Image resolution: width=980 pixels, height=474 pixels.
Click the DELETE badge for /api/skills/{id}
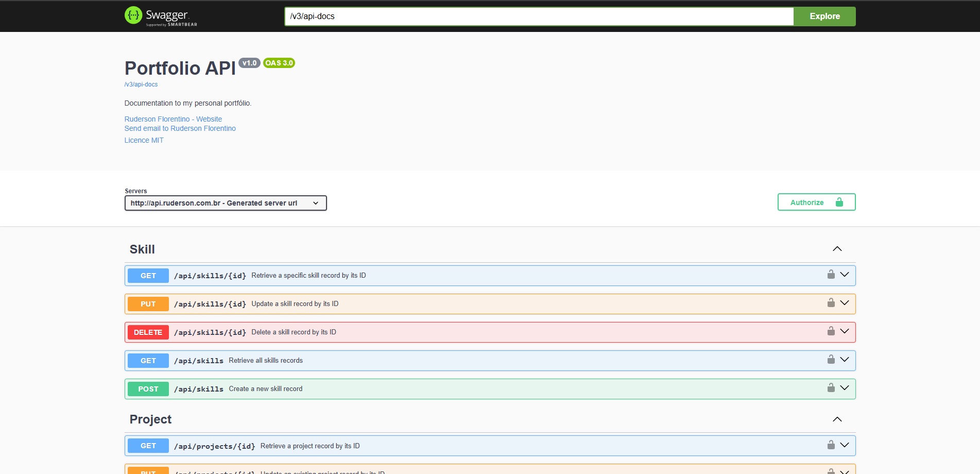pyautogui.click(x=148, y=332)
